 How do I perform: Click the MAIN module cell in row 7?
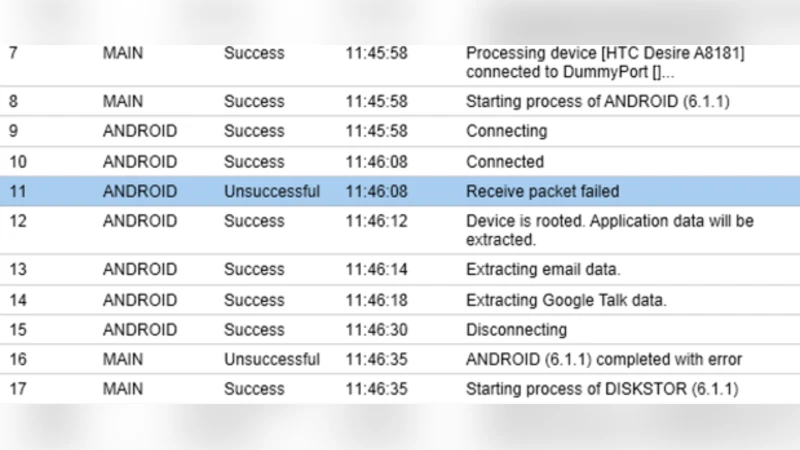[123, 52]
